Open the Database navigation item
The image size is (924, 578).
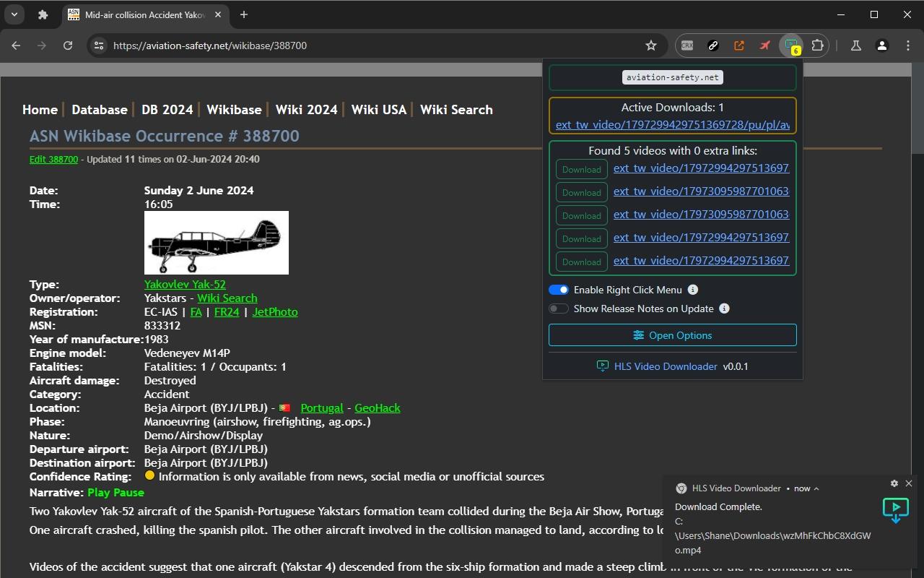[99, 109]
